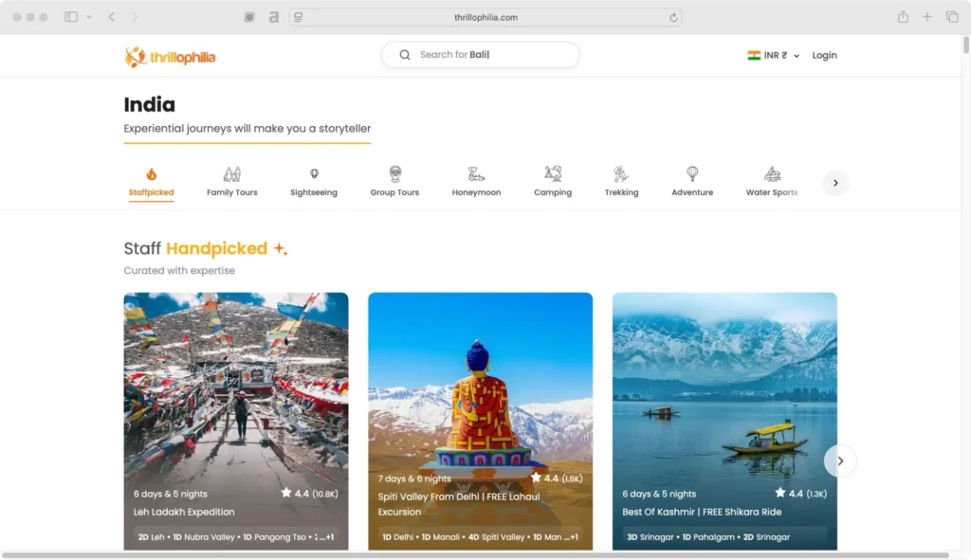Select the Group Tours category icon
This screenshot has height=560, width=971.
(394, 175)
